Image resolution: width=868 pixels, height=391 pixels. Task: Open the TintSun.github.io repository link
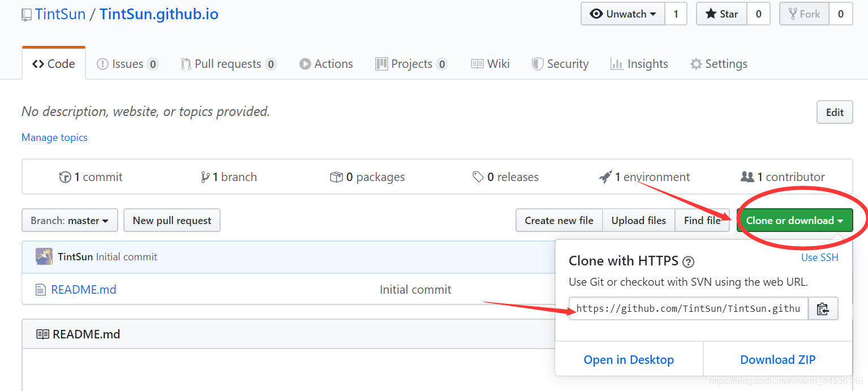pyautogui.click(x=159, y=14)
